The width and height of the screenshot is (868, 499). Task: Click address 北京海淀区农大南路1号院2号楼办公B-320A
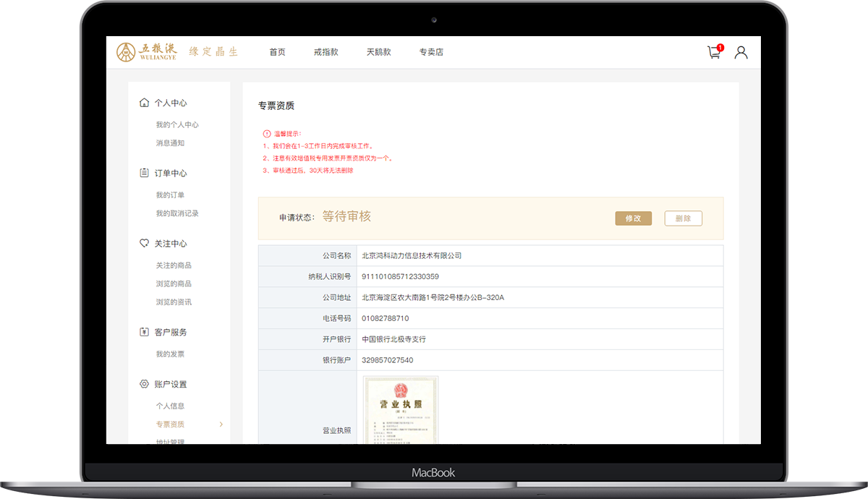433,297
